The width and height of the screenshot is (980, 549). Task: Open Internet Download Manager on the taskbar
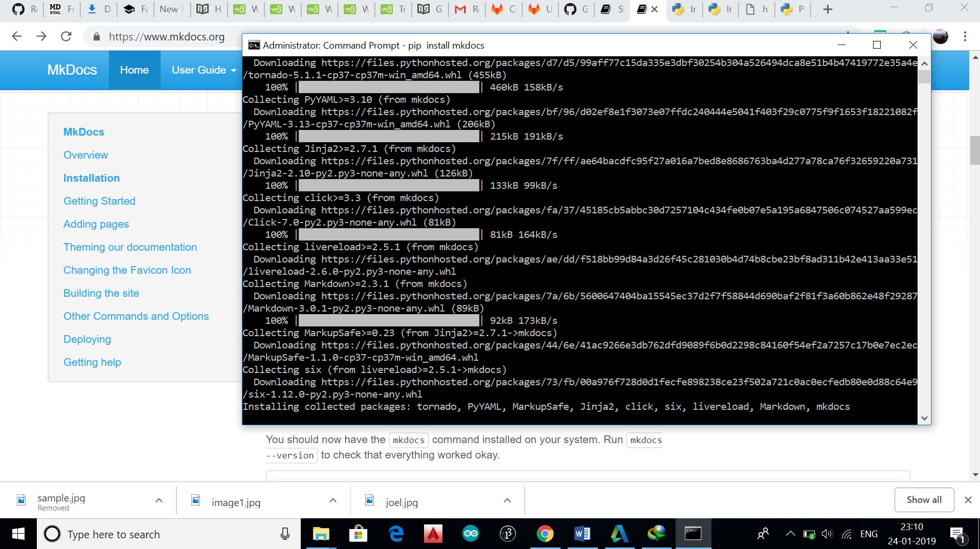[656, 534]
